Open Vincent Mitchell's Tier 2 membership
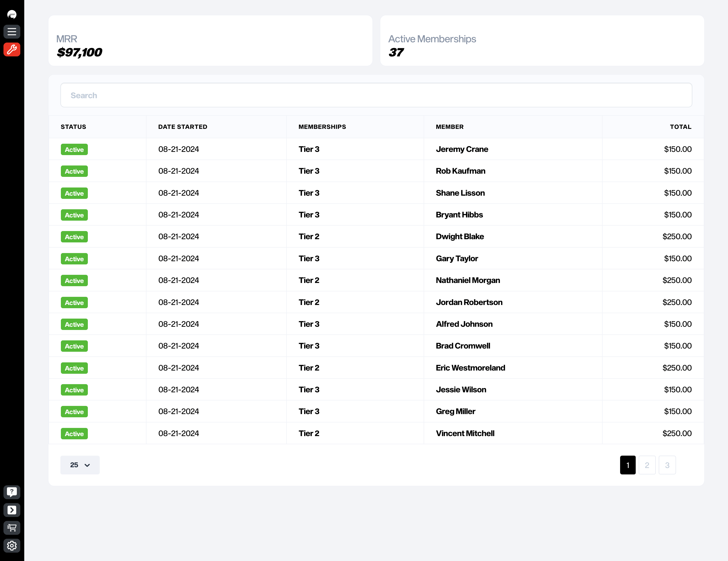Image resolution: width=728 pixels, height=561 pixels. (309, 433)
